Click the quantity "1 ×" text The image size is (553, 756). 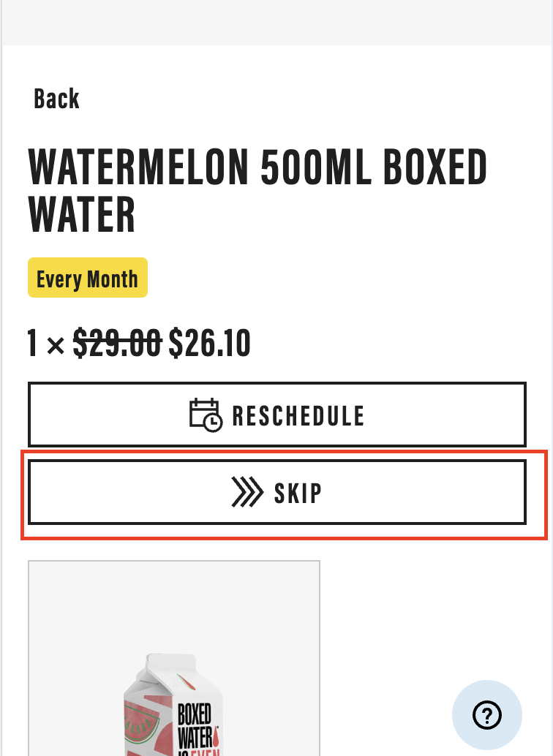coord(46,344)
